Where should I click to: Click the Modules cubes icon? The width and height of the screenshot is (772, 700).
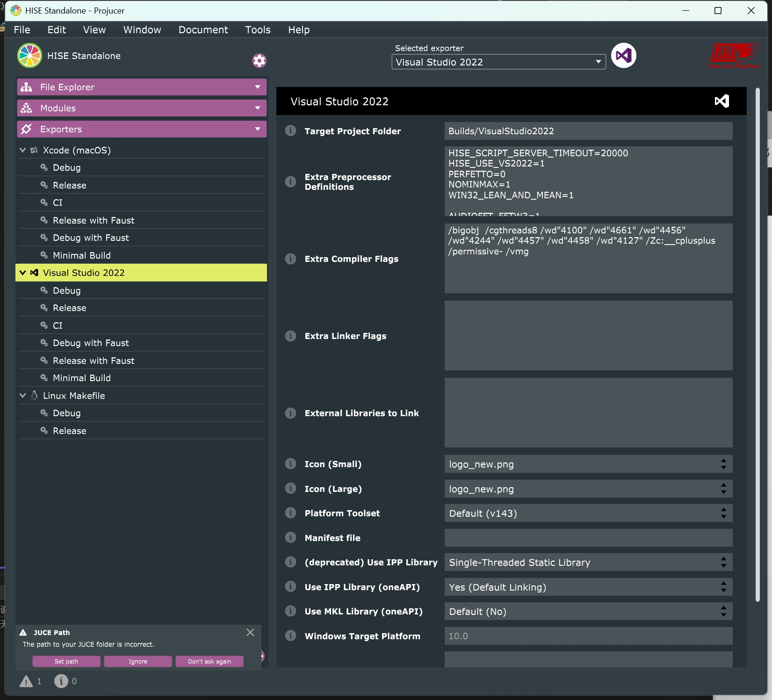click(27, 108)
